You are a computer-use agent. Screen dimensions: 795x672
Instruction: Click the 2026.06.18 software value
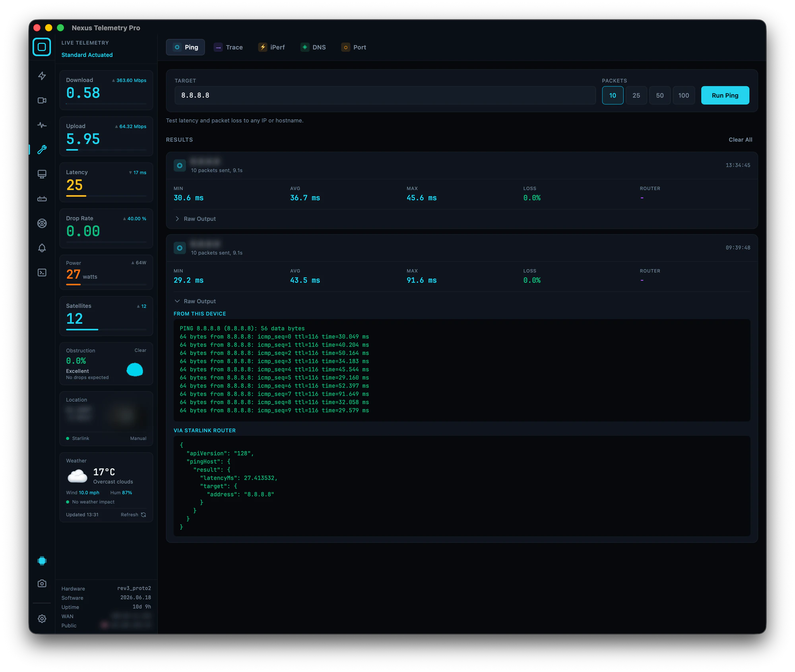tap(136, 597)
